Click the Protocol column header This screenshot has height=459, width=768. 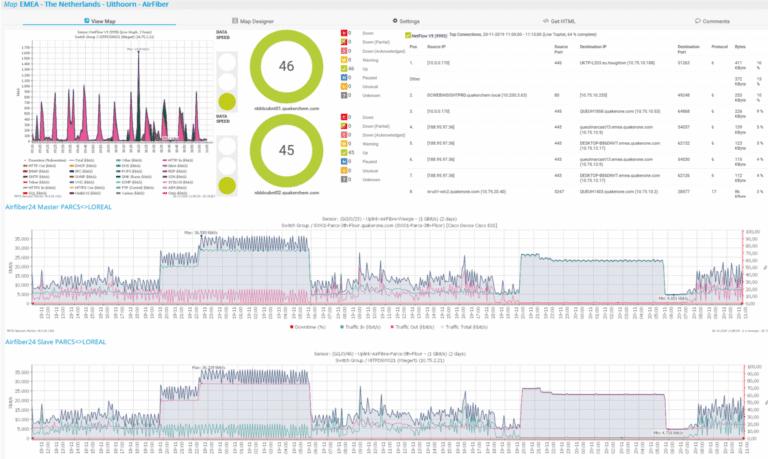coord(720,47)
